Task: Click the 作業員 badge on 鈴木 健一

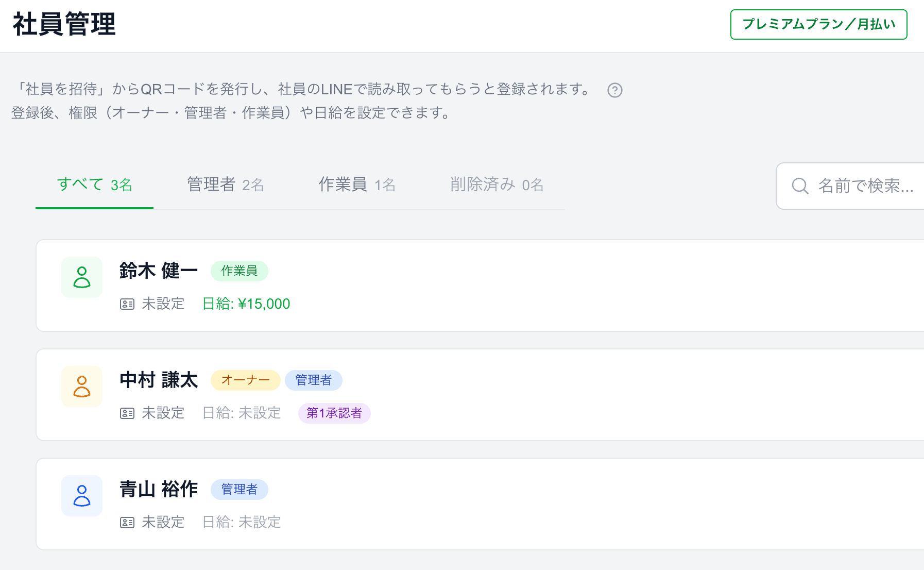Action: tap(239, 271)
